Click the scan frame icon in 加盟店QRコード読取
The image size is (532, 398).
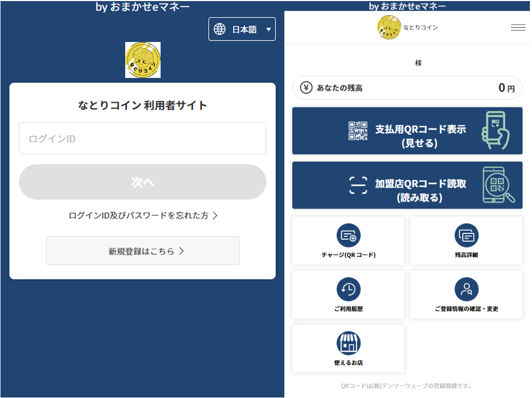(x=358, y=185)
